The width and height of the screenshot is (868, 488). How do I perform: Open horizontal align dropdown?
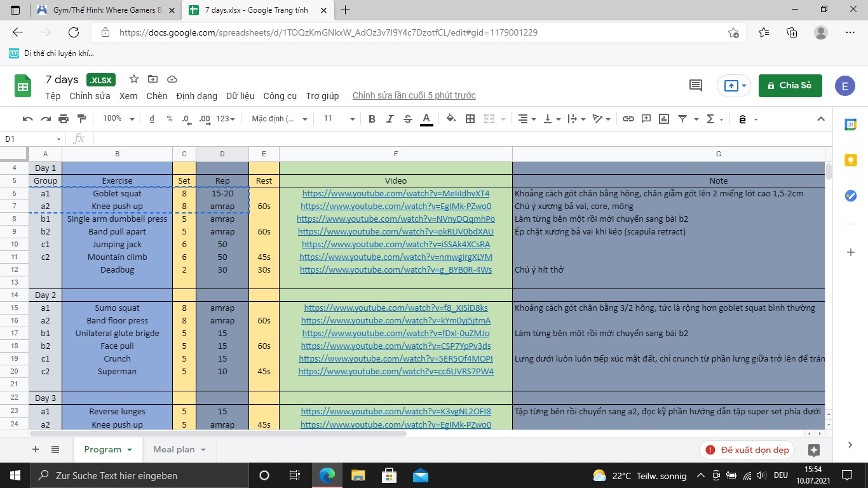click(x=527, y=119)
